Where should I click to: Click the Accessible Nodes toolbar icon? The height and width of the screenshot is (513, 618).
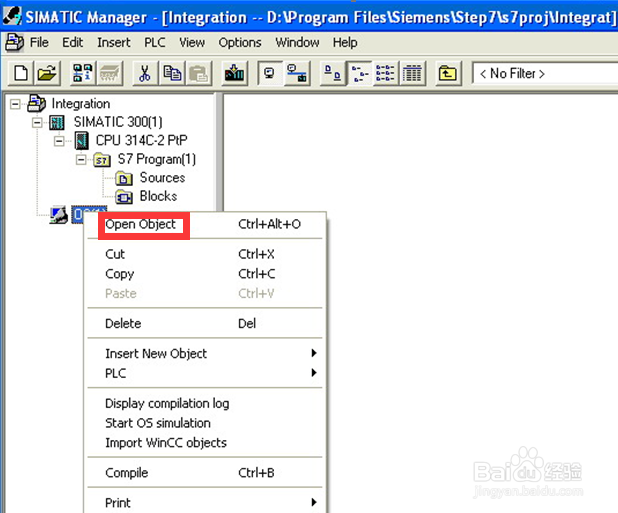(x=82, y=73)
